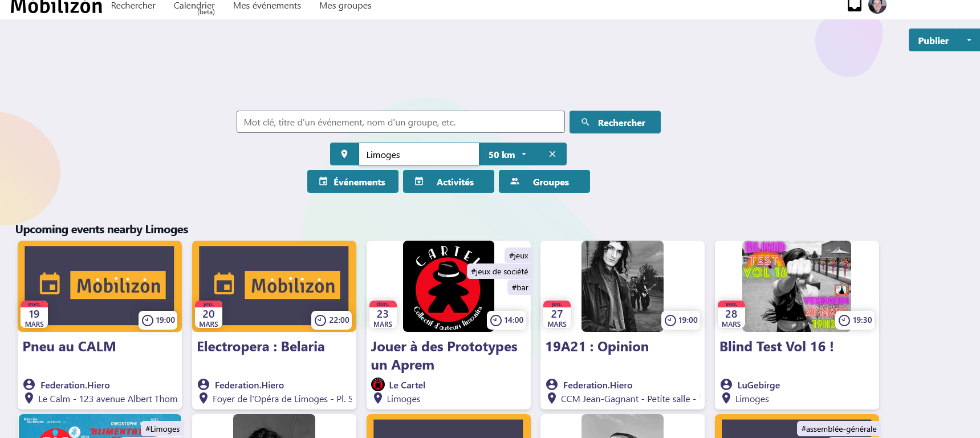
Task: Click account icon beside Federation.Hiero on Electropera card
Action: pyautogui.click(x=204, y=384)
